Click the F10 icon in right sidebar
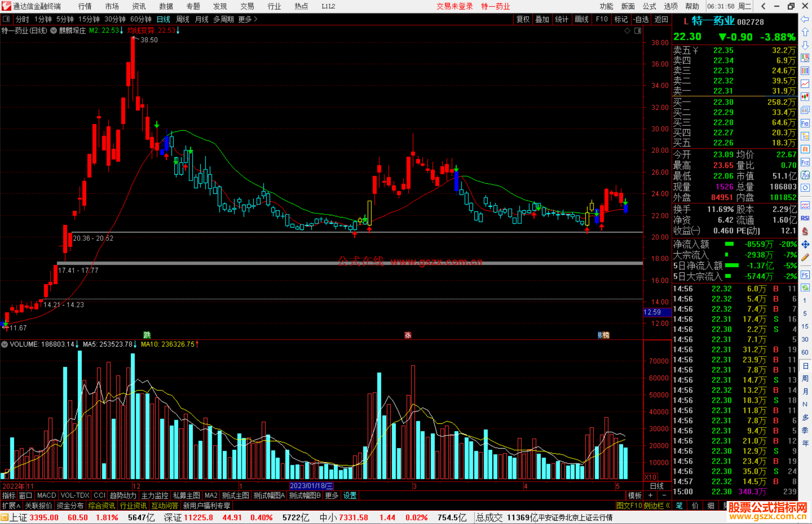 click(x=805, y=123)
